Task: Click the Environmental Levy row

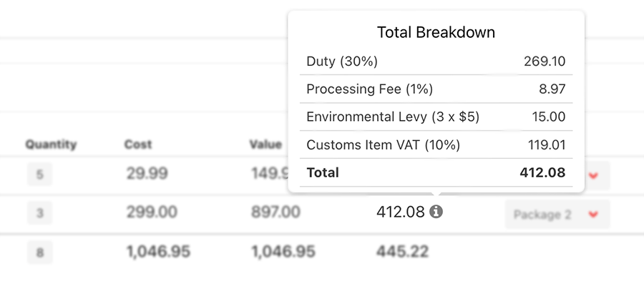Action: tap(436, 117)
